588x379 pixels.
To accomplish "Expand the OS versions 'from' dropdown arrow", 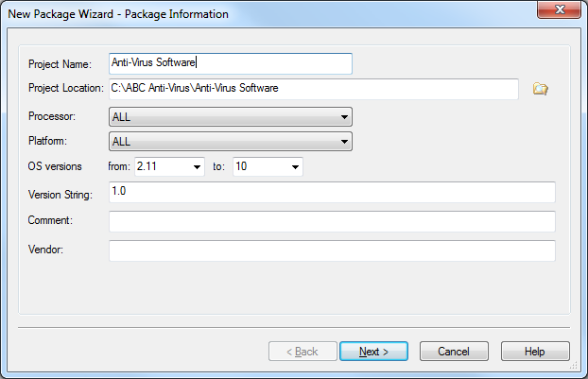I will click(x=197, y=167).
